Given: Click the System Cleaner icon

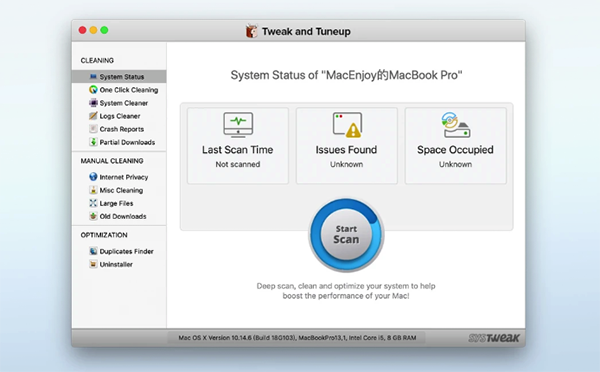Looking at the screenshot, I should pyautogui.click(x=93, y=103).
